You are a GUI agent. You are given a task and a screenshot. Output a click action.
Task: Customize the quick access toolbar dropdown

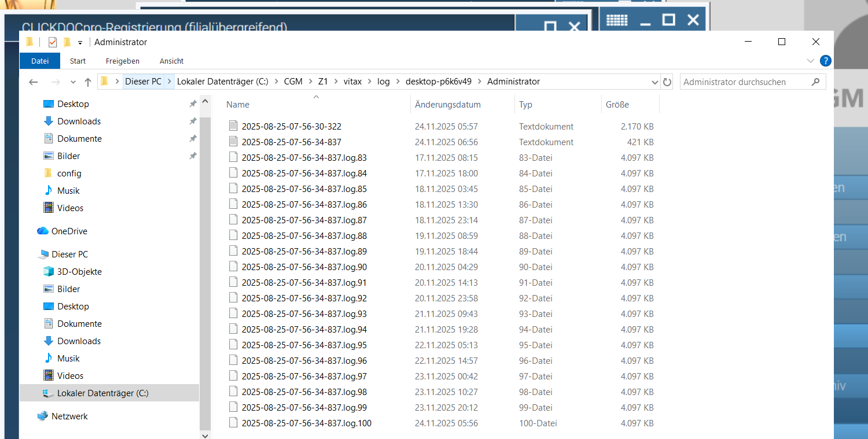pyautogui.click(x=80, y=42)
